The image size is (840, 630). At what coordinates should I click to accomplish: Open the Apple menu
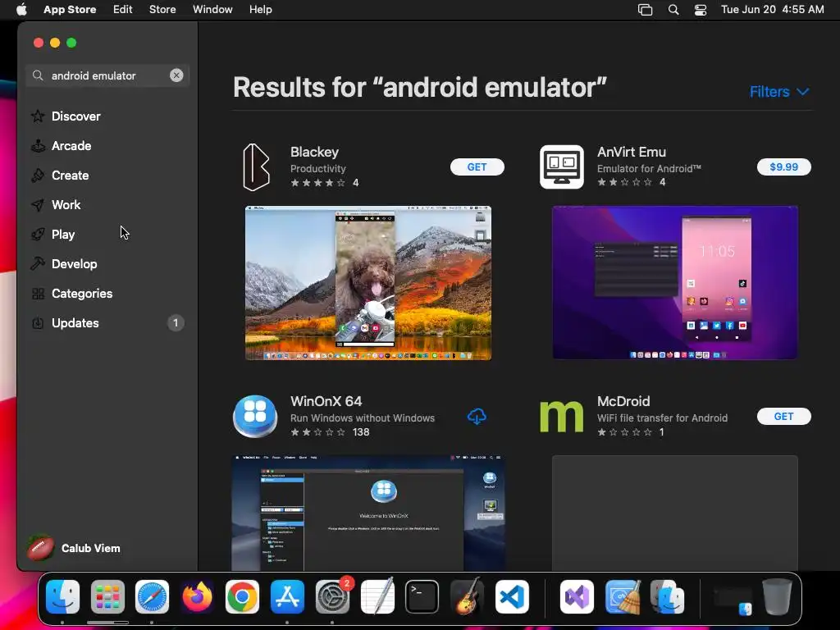coord(21,10)
